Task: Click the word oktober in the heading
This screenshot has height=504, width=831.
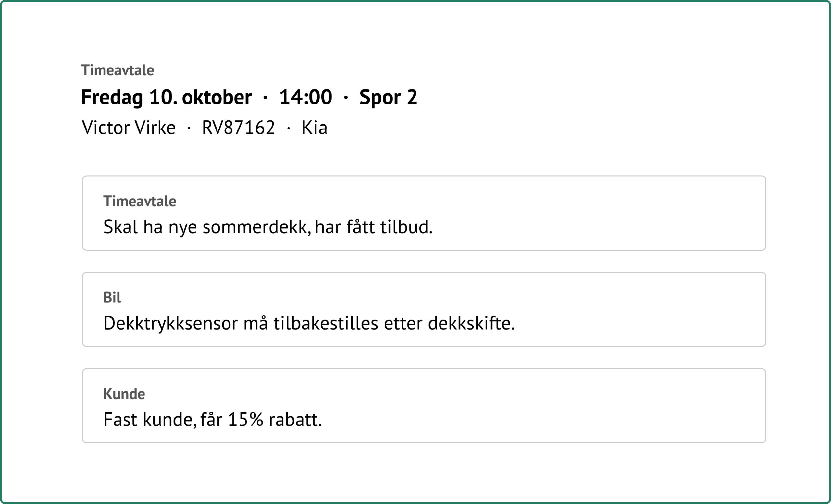Action: coord(217,97)
